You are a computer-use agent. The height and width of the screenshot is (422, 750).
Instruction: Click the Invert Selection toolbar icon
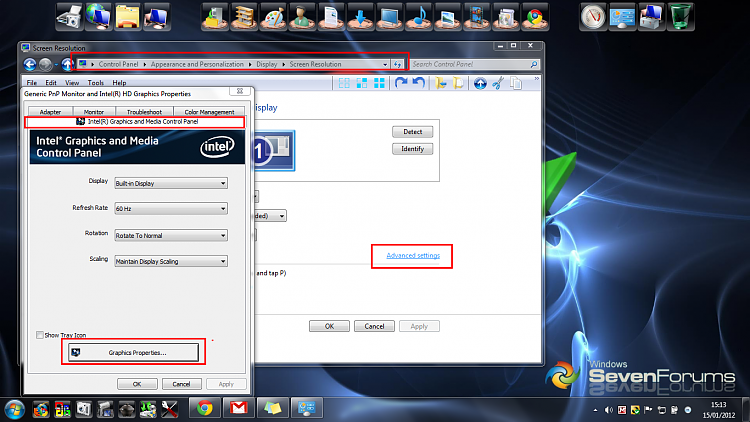click(362, 83)
